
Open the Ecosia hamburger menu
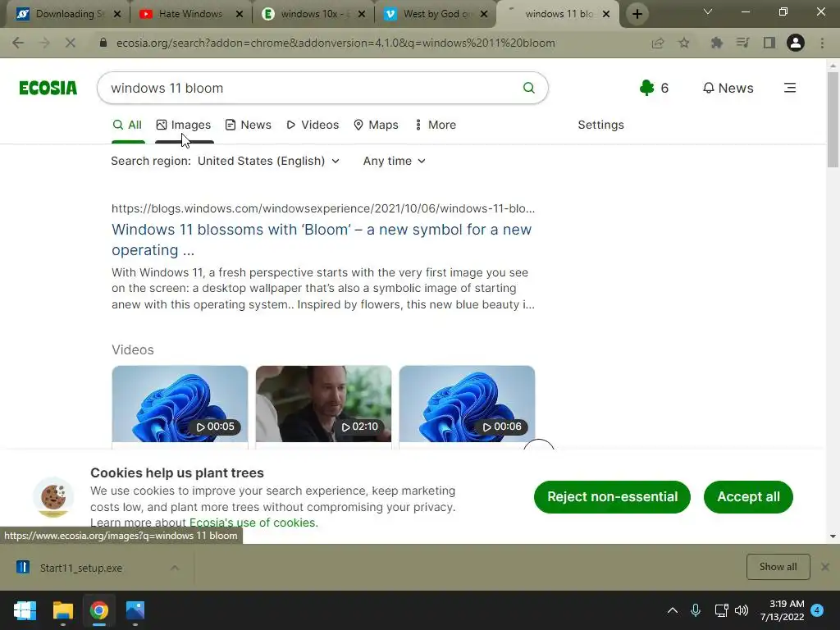tap(790, 88)
